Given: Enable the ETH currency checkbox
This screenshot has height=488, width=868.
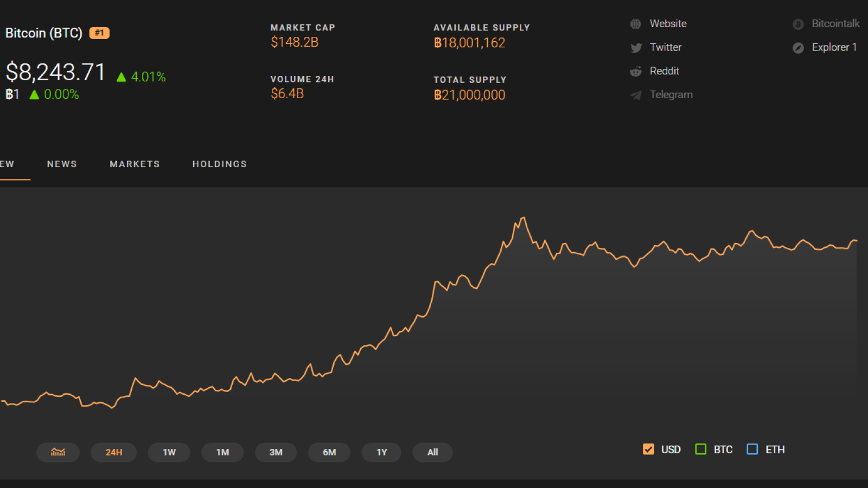Looking at the screenshot, I should click(752, 449).
